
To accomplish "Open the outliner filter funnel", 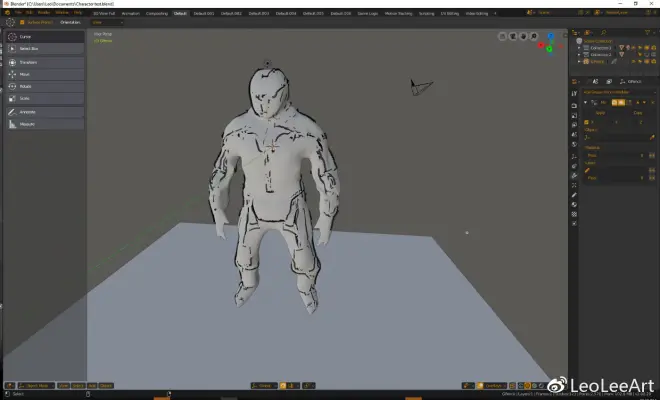I will (x=647, y=32).
